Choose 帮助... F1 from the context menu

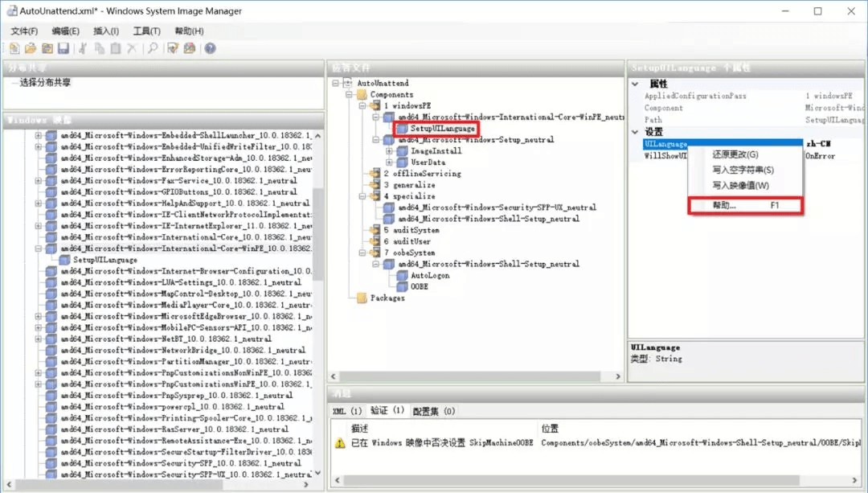click(x=744, y=206)
